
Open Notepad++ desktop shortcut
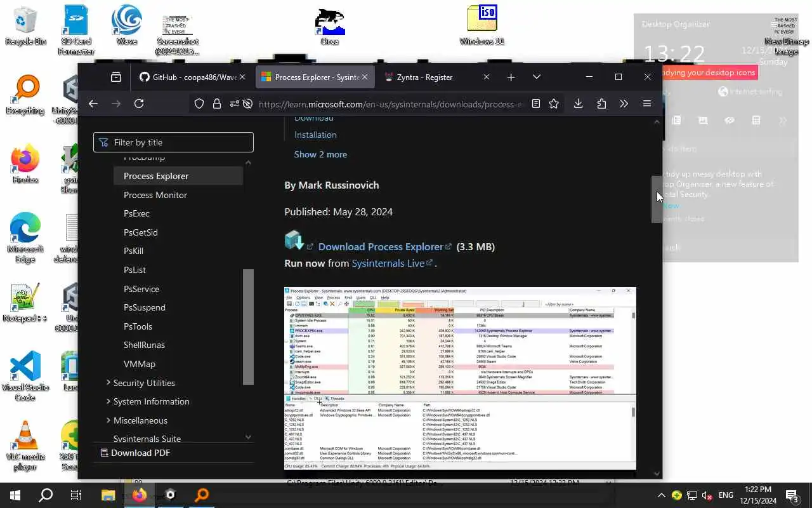coord(25,303)
